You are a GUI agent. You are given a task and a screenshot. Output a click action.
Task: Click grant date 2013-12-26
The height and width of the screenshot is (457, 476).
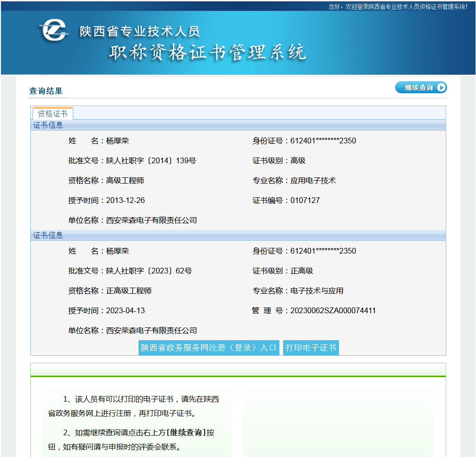(125, 200)
